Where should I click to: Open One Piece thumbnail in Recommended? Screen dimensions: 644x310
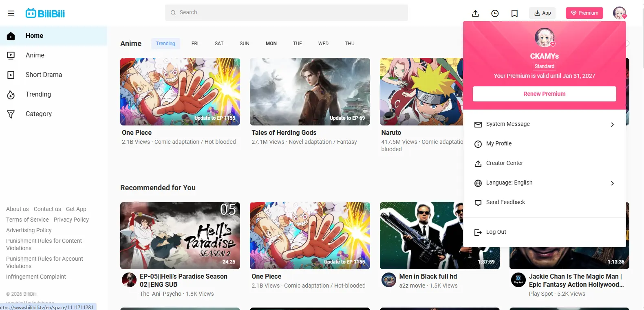click(310, 235)
